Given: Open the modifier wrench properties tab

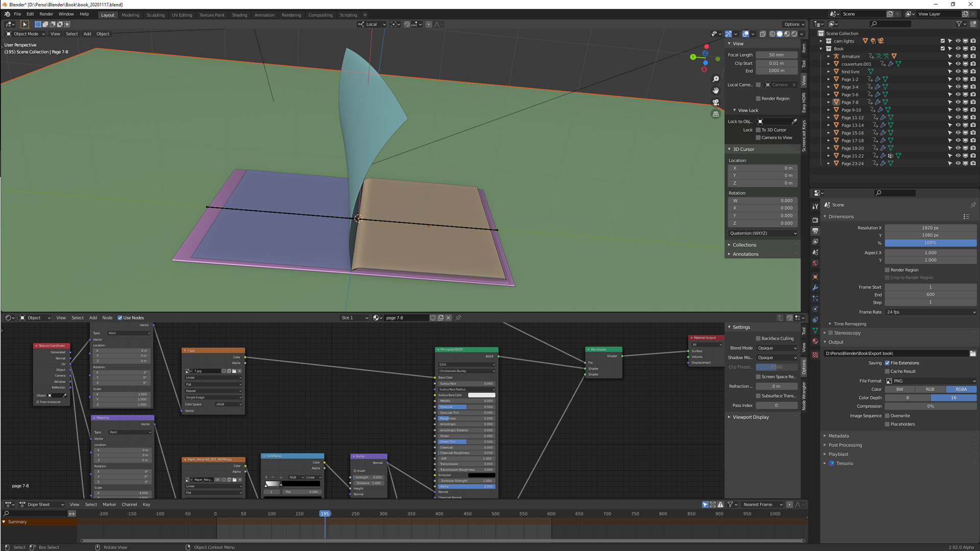Looking at the screenshot, I should (815, 288).
